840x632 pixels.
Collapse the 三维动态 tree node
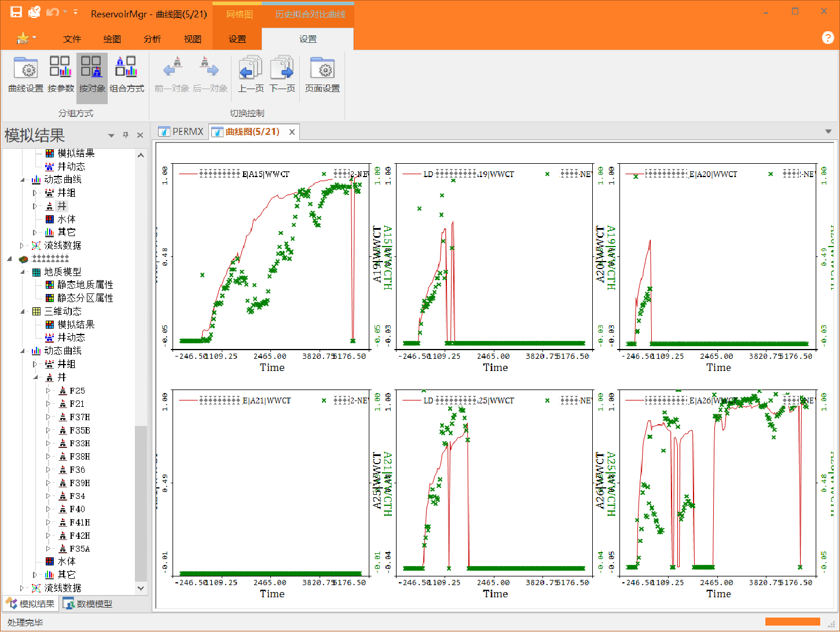coord(23,311)
